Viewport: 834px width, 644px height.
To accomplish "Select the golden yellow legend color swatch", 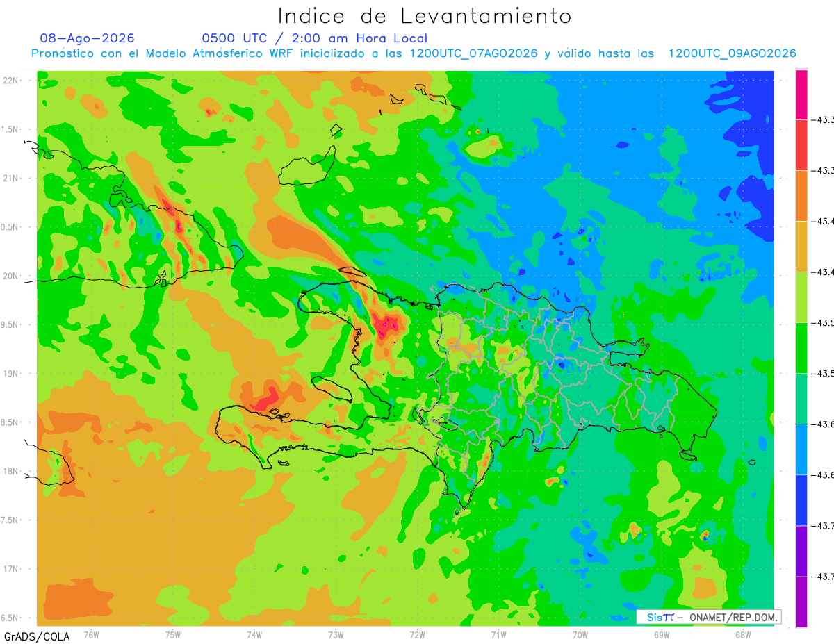I will [x=801, y=247].
